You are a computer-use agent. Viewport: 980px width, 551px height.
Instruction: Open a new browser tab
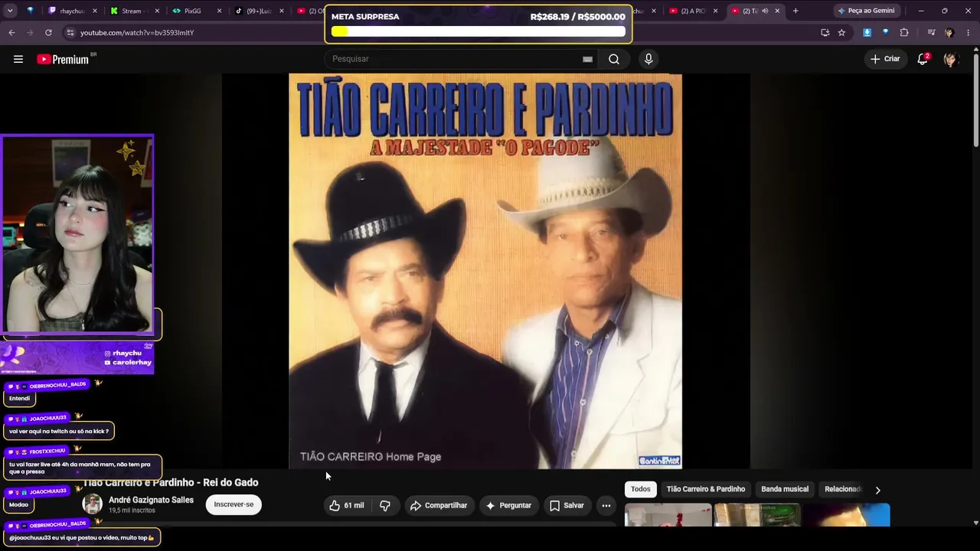tap(795, 11)
